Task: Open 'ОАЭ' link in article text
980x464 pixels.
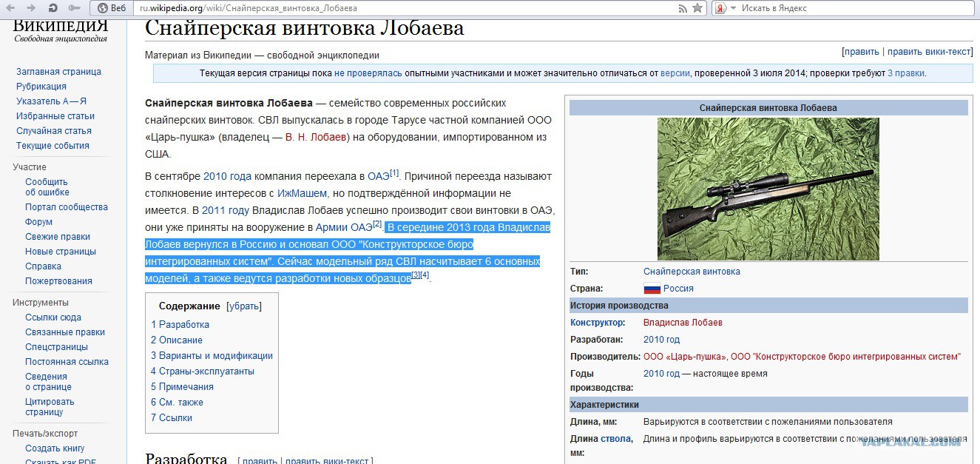Action: coord(378,176)
